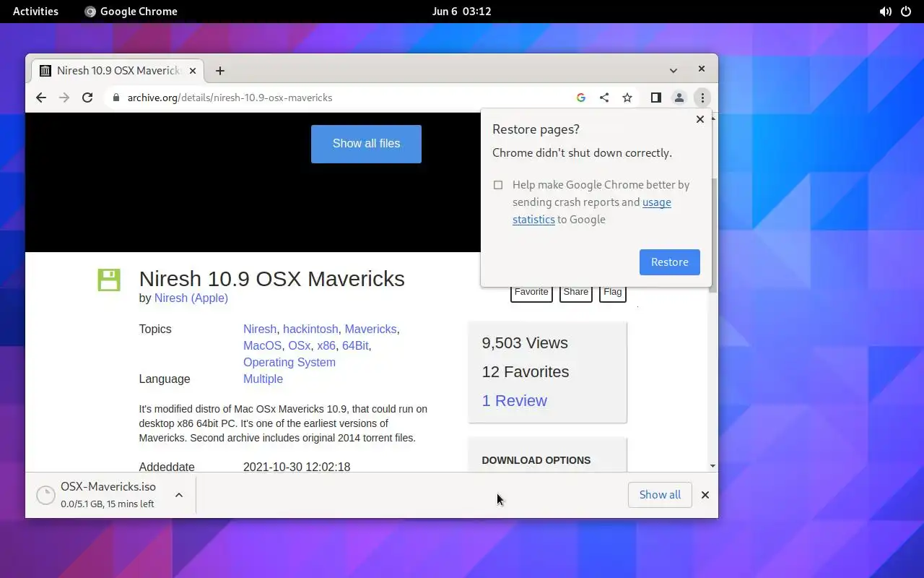Image resolution: width=924 pixels, height=578 pixels.
Task: Click the 12 Favorites text
Action: (526, 372)
